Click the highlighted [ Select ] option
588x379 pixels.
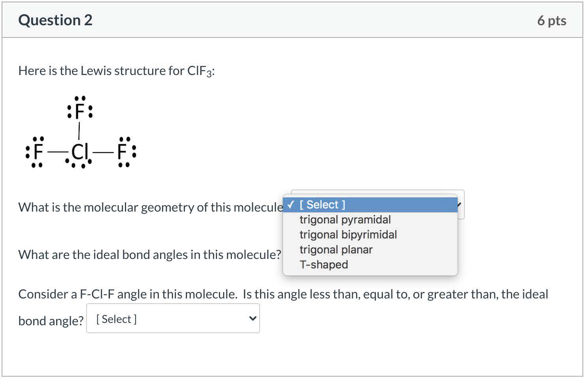point(322,205)
